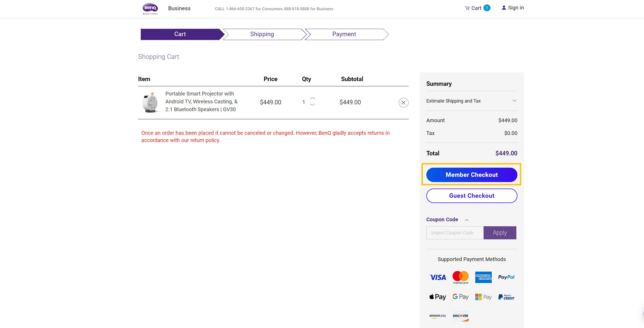The image size is (644, 328).
Task: Expand Estimate Shipping and Tax
Action: pyautogui.click(x=472, y=101)
